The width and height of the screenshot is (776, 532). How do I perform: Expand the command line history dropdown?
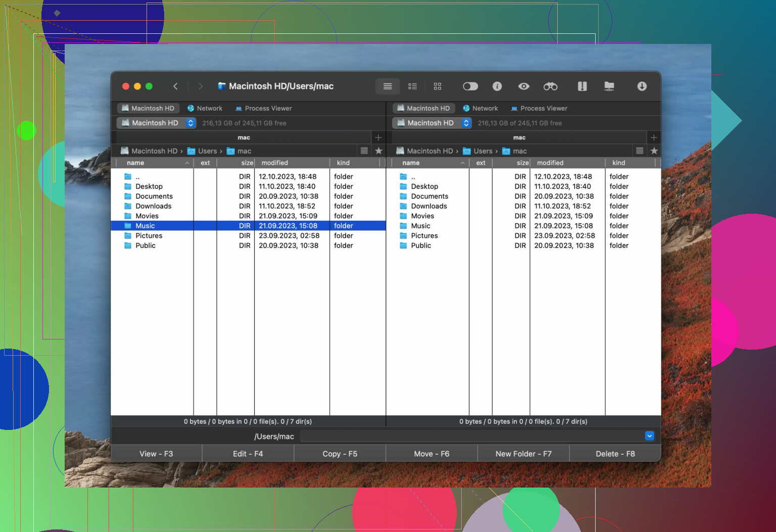pos(649,436)
